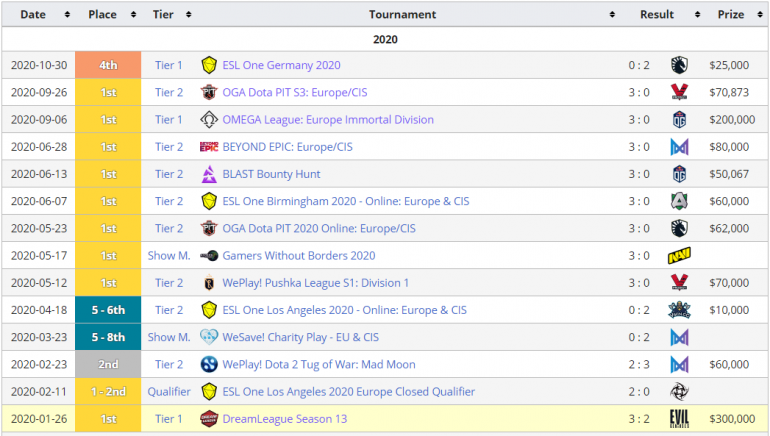Click the Evil Geniuses team logo
The width and height of the screenshot is (770, 436).
click(679, 419)
